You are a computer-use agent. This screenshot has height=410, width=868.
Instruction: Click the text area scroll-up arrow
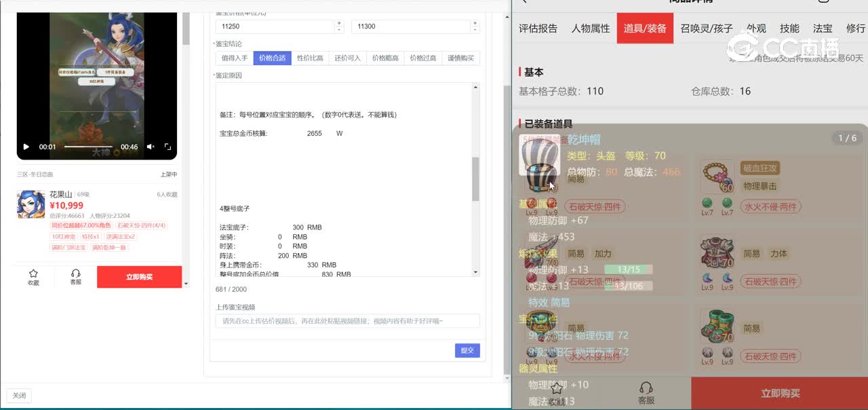(x=475, y=87)
